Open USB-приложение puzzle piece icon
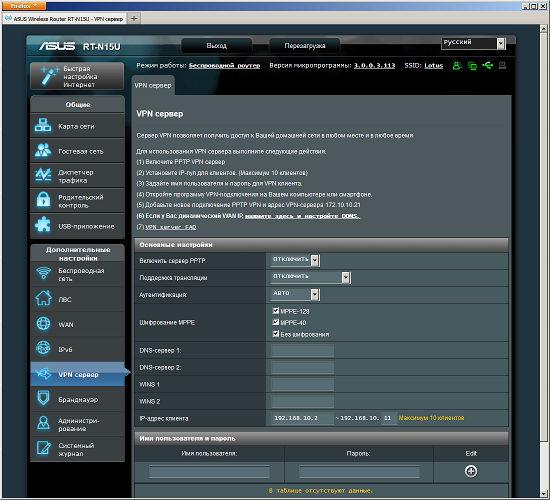The image size is (550, 500). click(x=43, y=226)
